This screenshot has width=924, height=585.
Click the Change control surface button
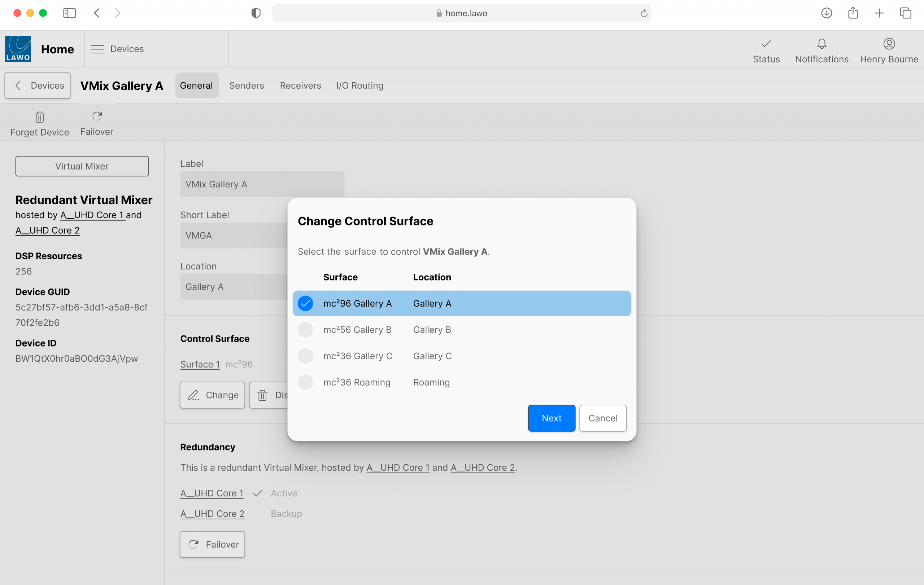[212, 395]
